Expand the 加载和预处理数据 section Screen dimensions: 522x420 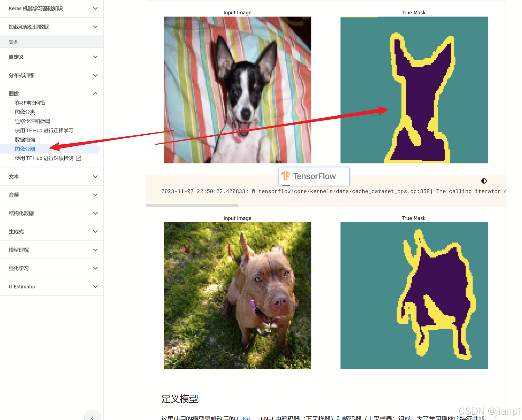click(x=95, y=27)
